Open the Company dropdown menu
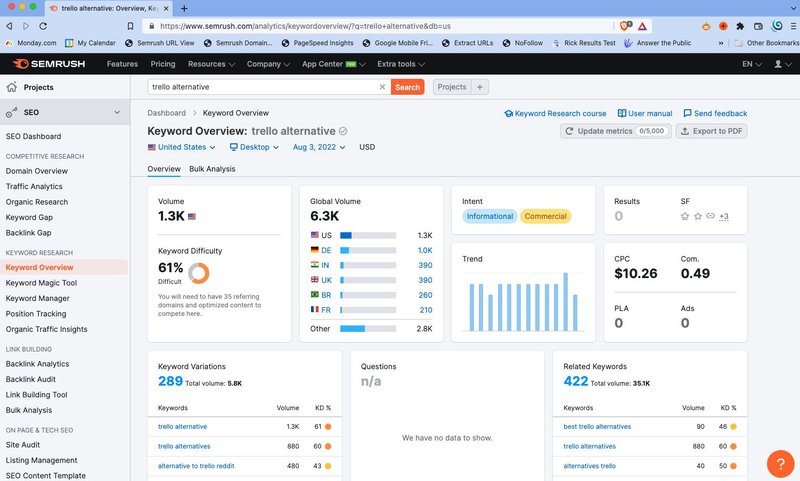Viewport: 800px width, 481px height. pyautogui.click(x=268, y=64)
